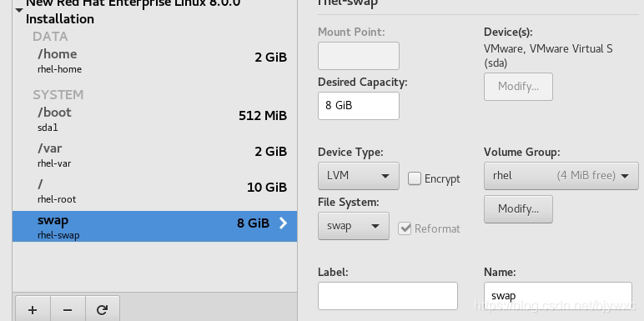Click the Name field containing swap
Screen dimensions: 644x321
tap(558, 295)
